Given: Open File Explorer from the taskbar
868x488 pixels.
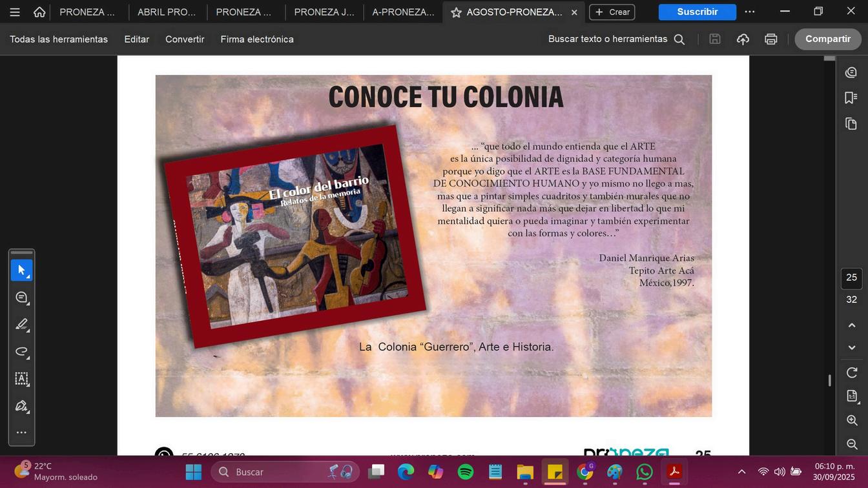Looking at the screenshot, I should click(x=525, y=472).
